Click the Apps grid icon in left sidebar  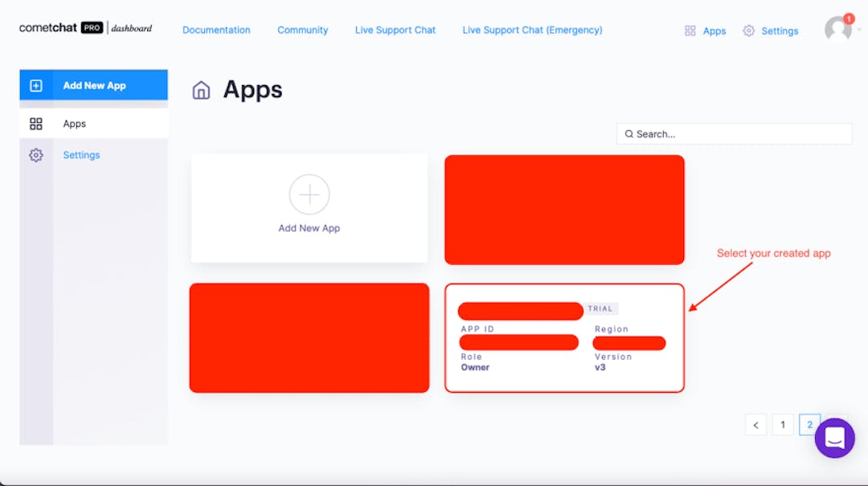[x=36, y=124]
